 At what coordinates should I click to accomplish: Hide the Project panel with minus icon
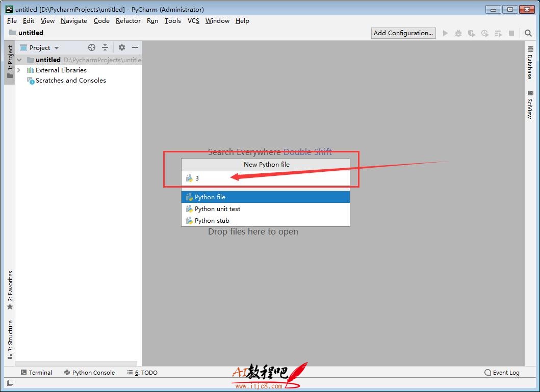135,47
